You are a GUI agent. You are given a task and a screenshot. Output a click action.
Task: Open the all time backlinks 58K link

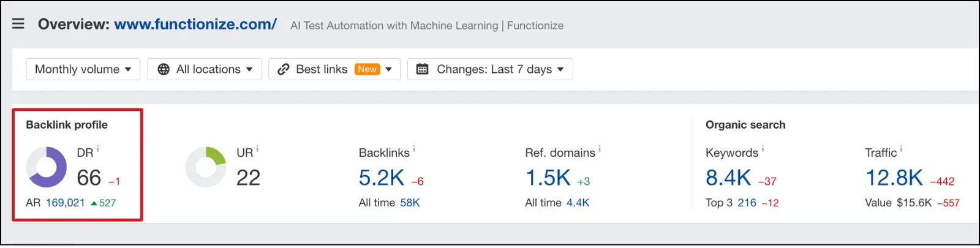tap(410, 203)
